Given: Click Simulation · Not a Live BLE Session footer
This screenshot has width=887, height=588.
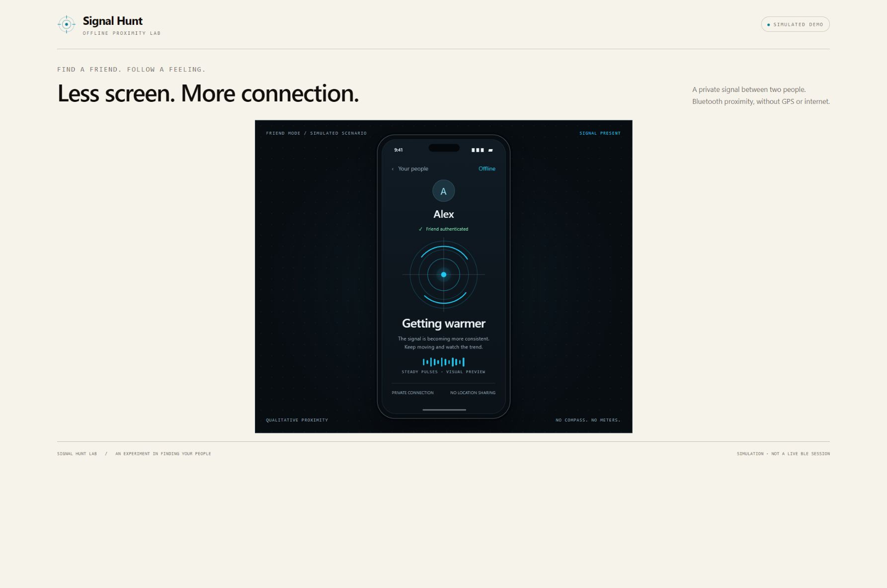Looking at the screenshot, I should coord(783,454).
